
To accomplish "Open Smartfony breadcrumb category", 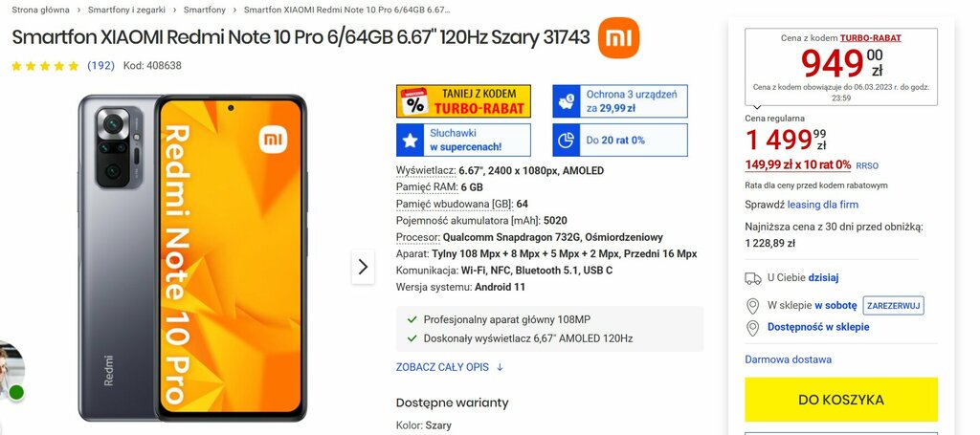I will coord(205,10).
